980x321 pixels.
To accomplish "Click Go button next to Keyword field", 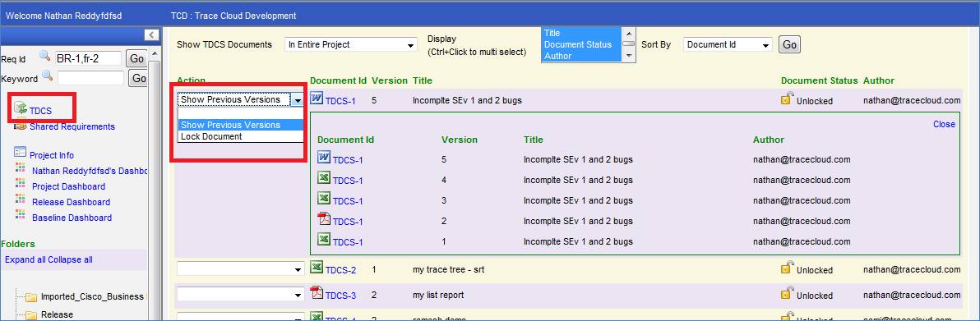I will tap(139, 78).
